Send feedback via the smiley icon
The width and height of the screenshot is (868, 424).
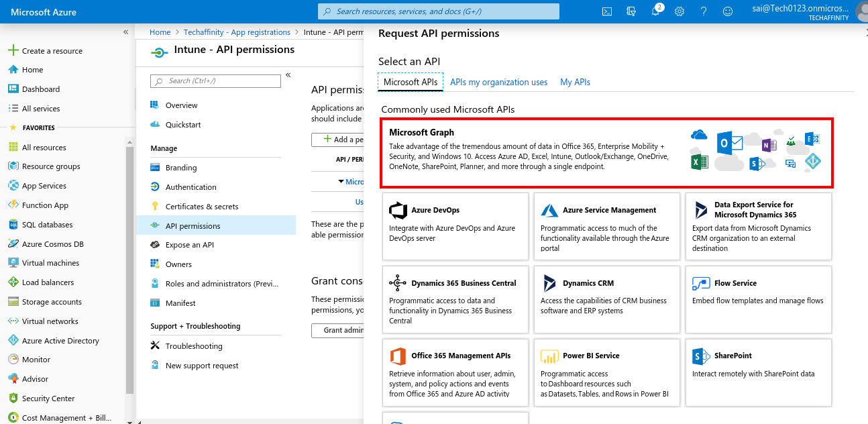727,11
